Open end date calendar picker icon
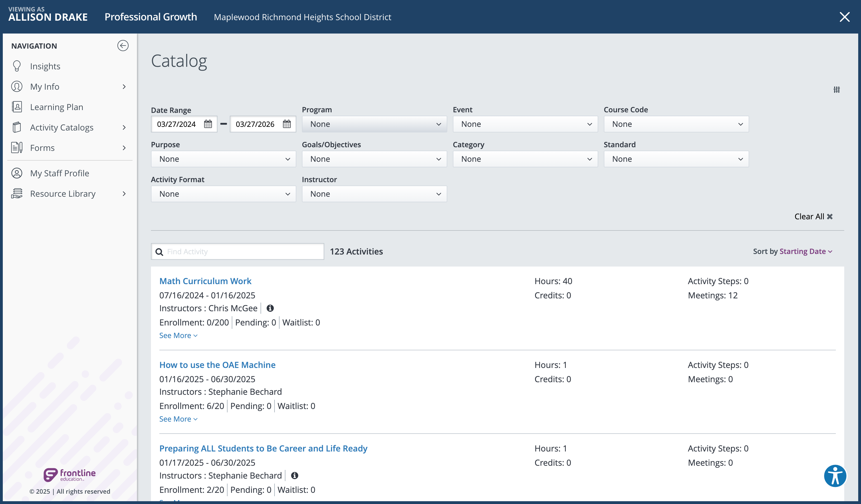The width and height of the screenshot is (861, 504). click(287, 124)
